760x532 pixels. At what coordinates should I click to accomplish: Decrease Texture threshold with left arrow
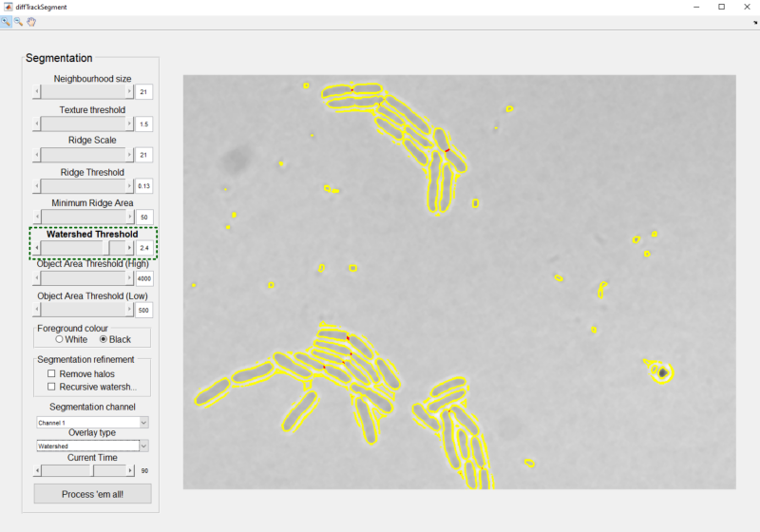(x=37, y=123)
